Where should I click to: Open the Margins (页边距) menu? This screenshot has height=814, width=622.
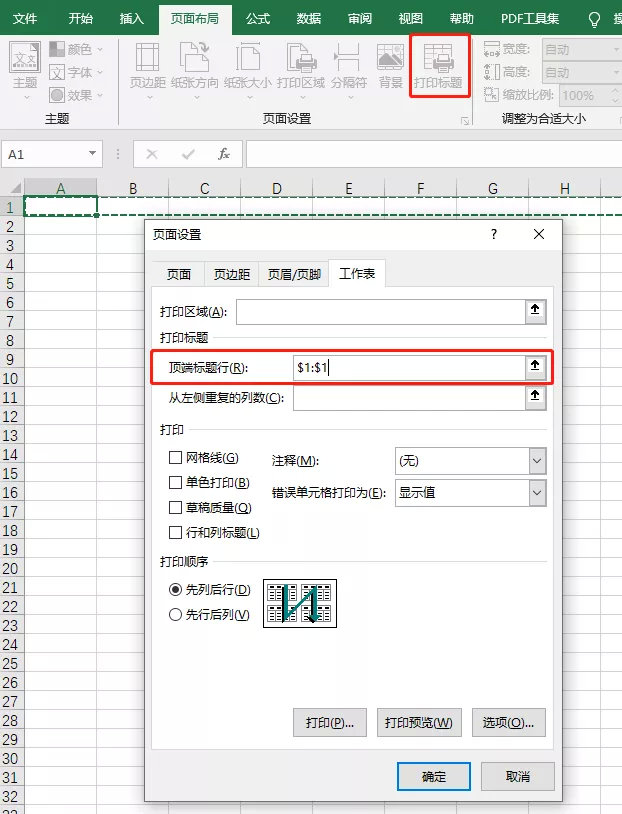click(x=147, y=70)
